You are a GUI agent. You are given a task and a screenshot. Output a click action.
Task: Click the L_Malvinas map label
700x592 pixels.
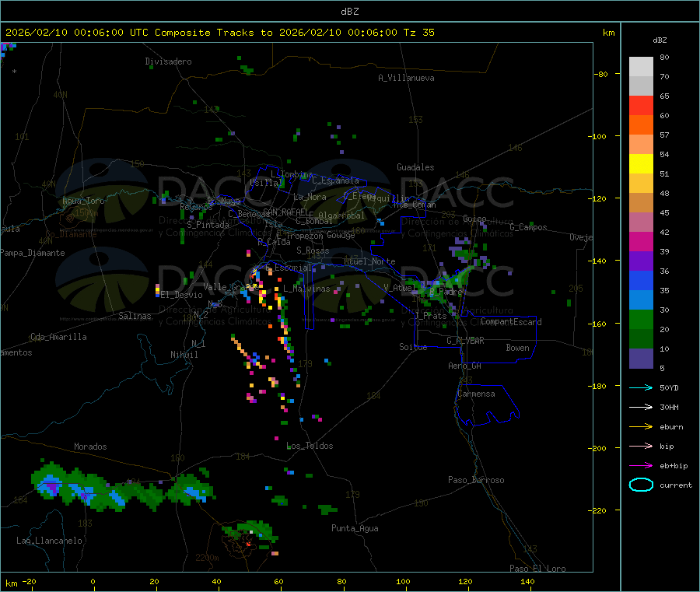(x=306, y=289)
